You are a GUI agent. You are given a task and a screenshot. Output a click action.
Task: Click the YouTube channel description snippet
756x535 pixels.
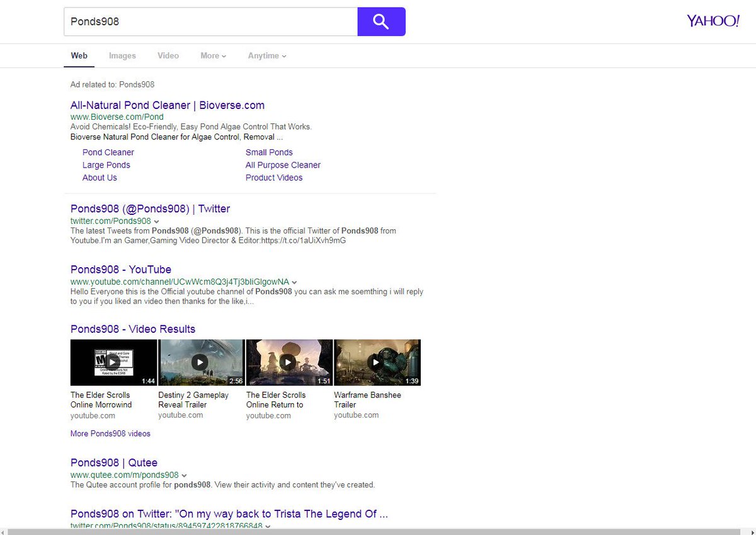click(247, 296)
